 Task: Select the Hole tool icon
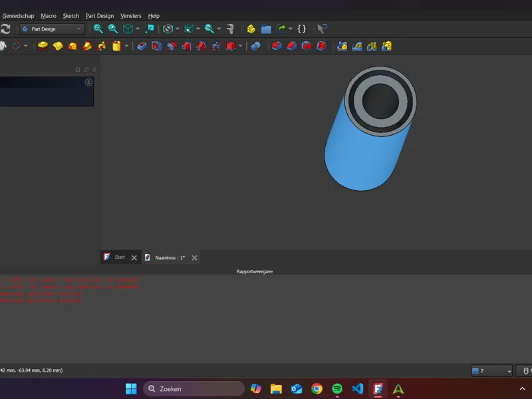tap(156, 46)
